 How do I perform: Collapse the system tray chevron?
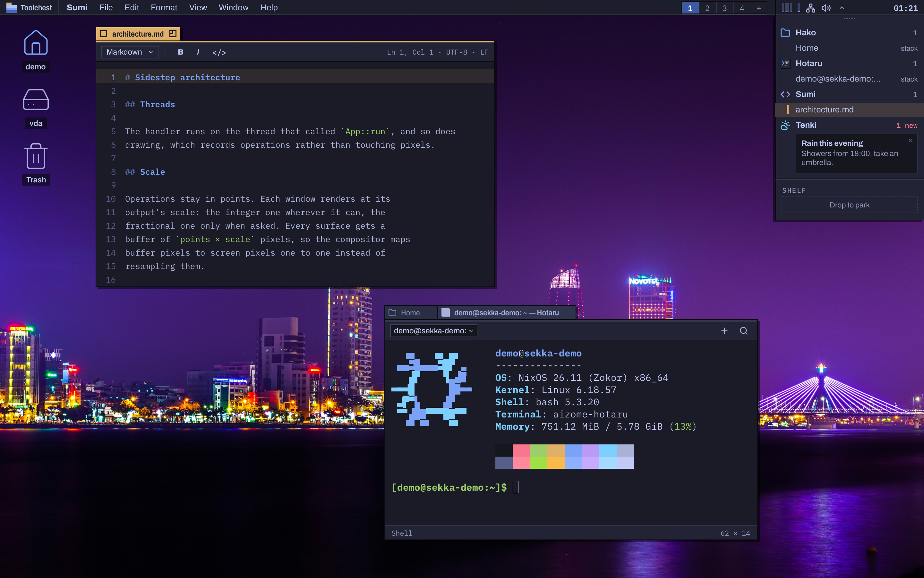[842, 8]
